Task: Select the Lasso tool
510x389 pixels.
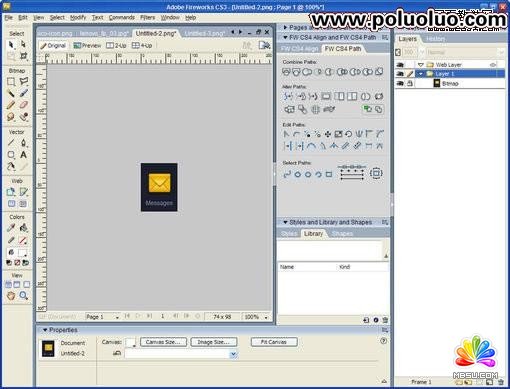Action: (23, 81)
